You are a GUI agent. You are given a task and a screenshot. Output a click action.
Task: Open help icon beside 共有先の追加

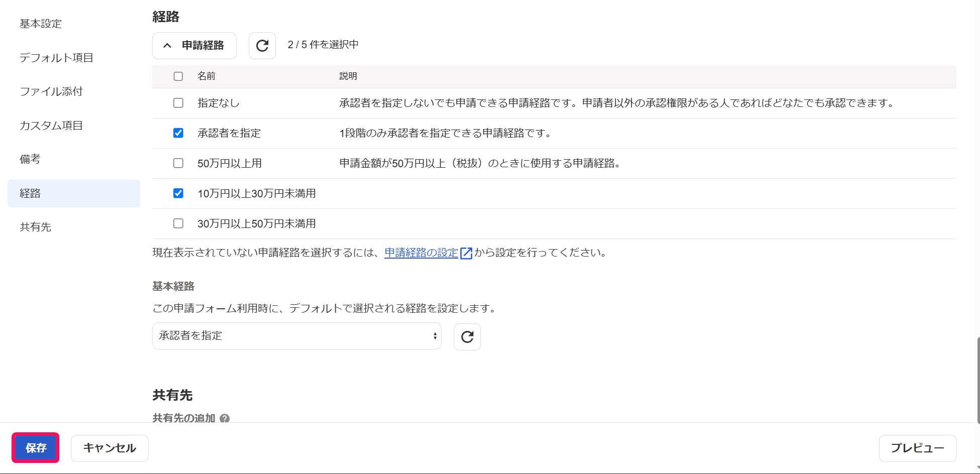tap(225, 418)
